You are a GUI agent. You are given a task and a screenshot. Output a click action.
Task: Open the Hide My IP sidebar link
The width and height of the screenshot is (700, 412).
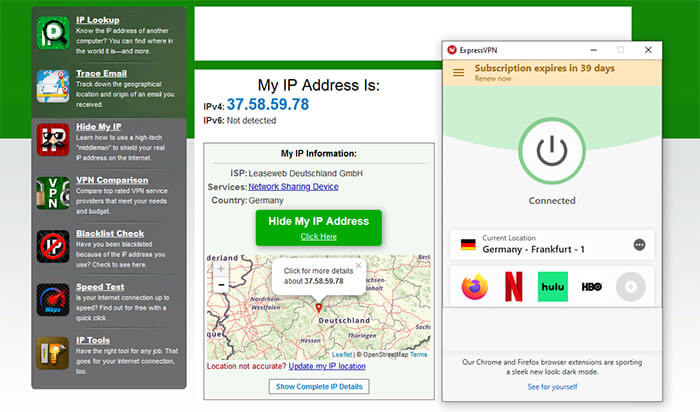pos(98,127)
